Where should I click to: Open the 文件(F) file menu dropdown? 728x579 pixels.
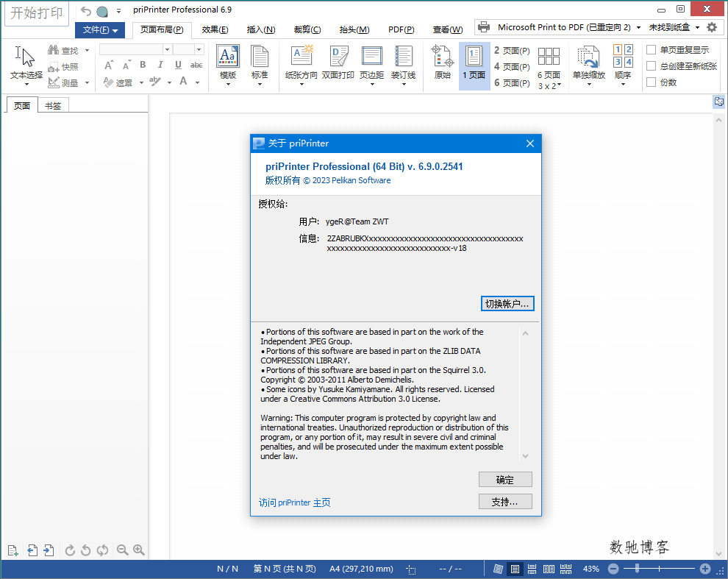[x=100, y=30]
